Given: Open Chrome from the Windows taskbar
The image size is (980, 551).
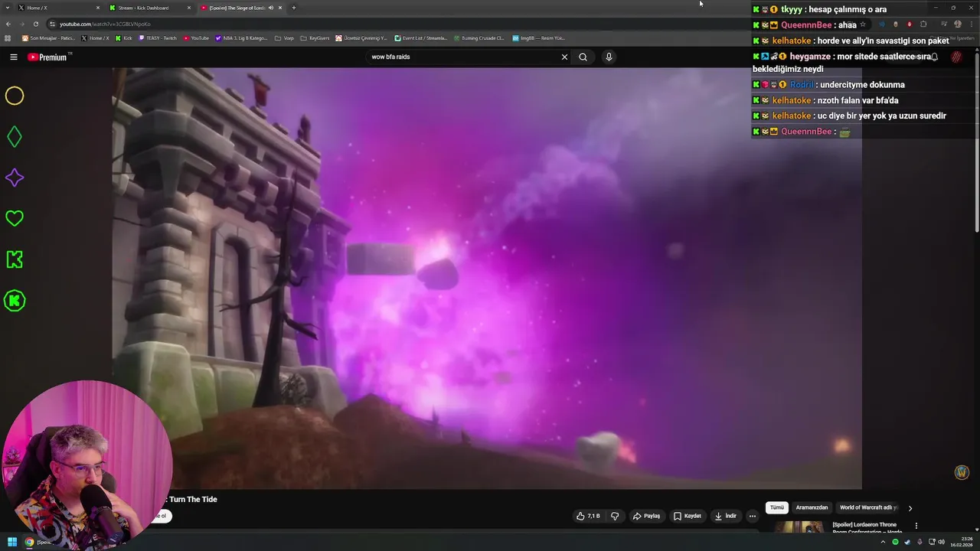Looking at the screenshot, I should (x=29, y=542).
